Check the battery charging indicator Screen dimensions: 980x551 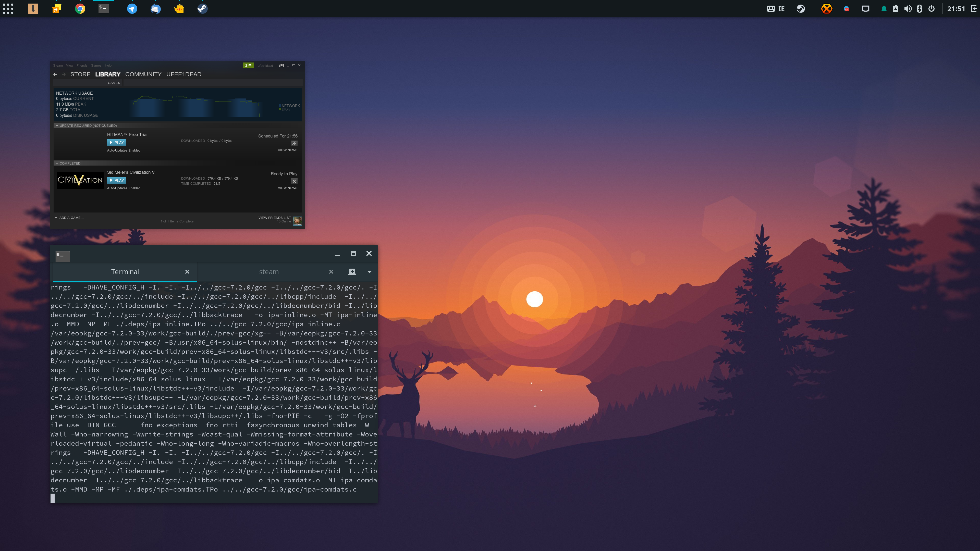(896, 8)
